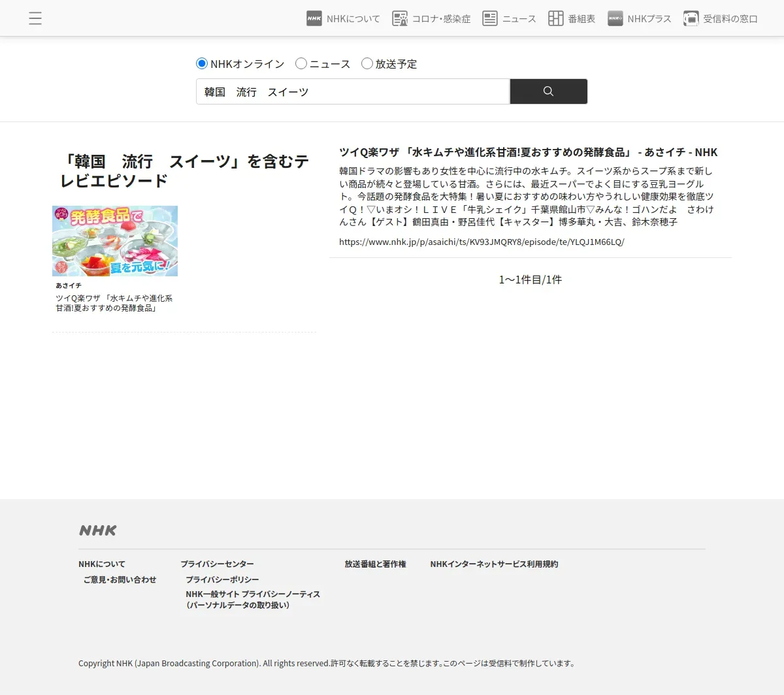Screen dimensions: 784x695
Task: Click footer link NHKについて
Action: 102,564
